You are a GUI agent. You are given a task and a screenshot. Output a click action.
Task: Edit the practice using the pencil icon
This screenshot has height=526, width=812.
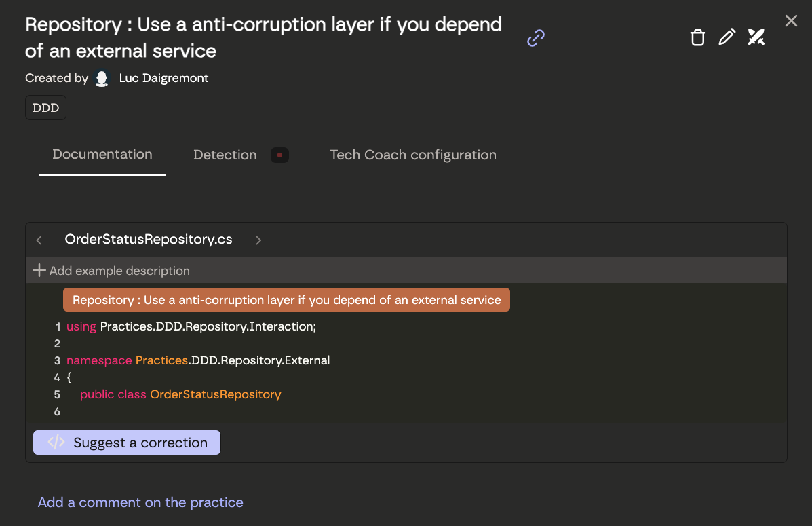(727, 37)
